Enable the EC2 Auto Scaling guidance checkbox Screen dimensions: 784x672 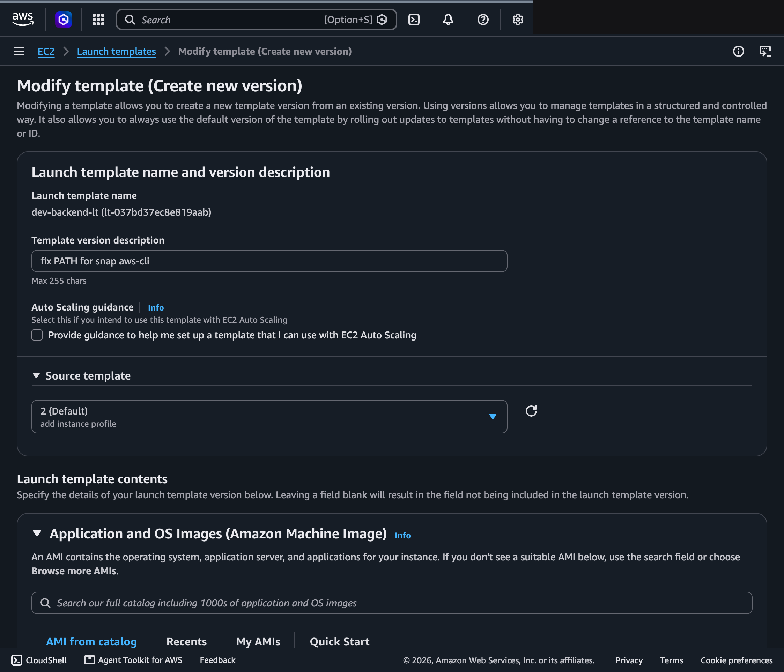point(37,335)
